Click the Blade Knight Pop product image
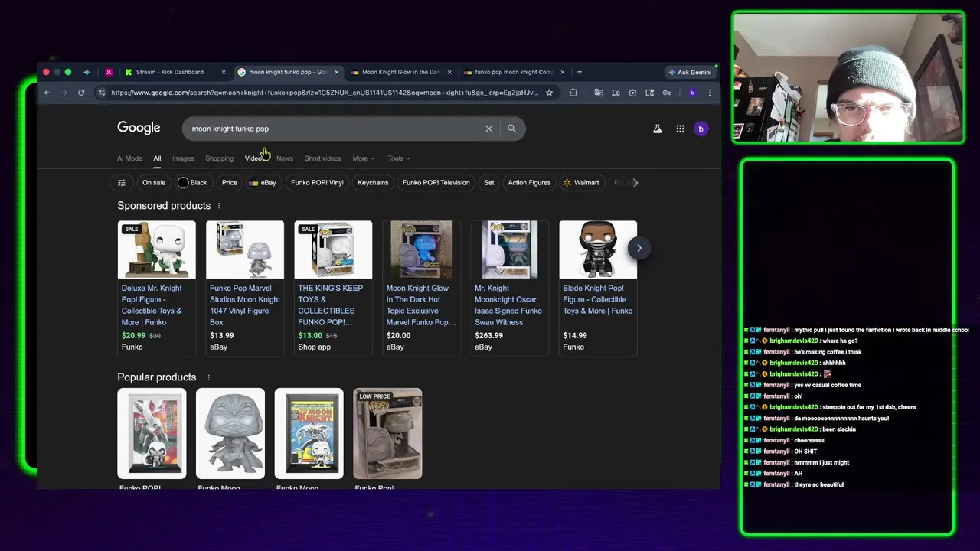The height and width of the screenshot is (551, 980). pyautogui.click(x=598, y=249)
